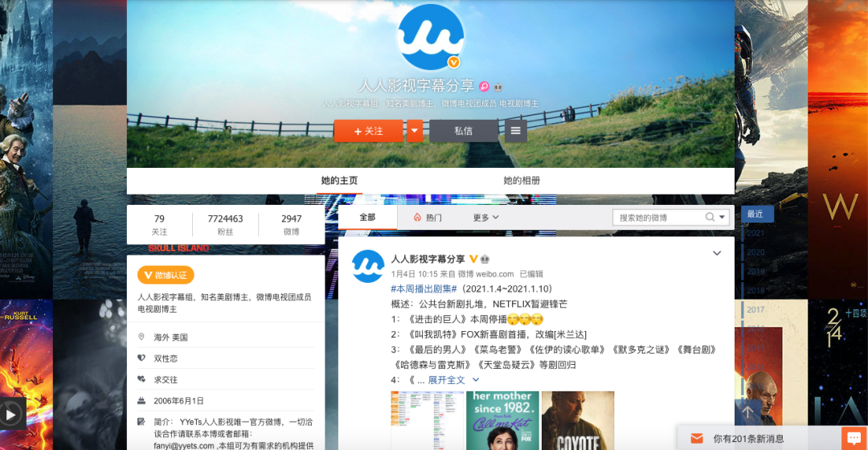868x450 pixels.
Task: Click the back-to-top arrow button
Action: pyautogui.click(x=747, y=411)
